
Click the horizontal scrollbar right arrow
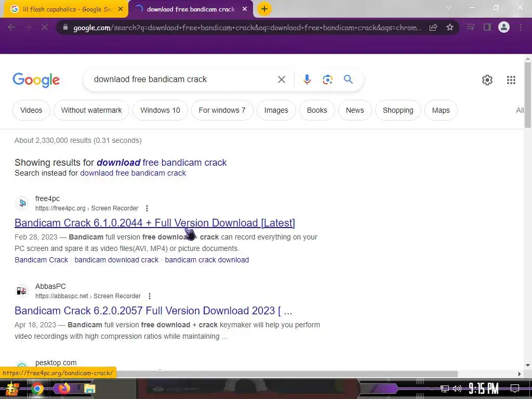click(520, 374)
